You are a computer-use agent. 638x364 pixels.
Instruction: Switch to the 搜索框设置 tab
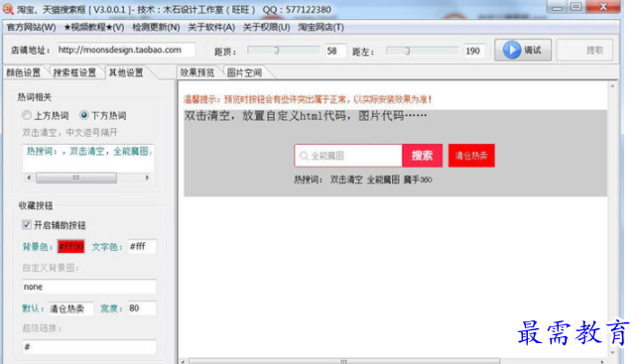click(74, 72)
